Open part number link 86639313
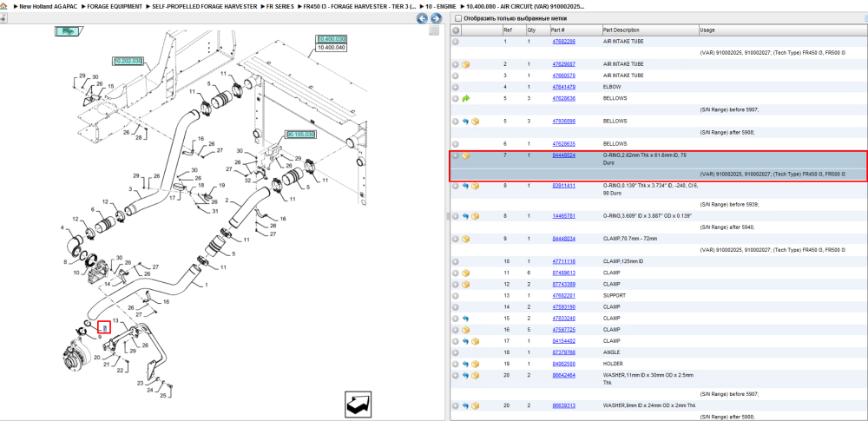The image size is (868, 421). (x=563, y=405)
